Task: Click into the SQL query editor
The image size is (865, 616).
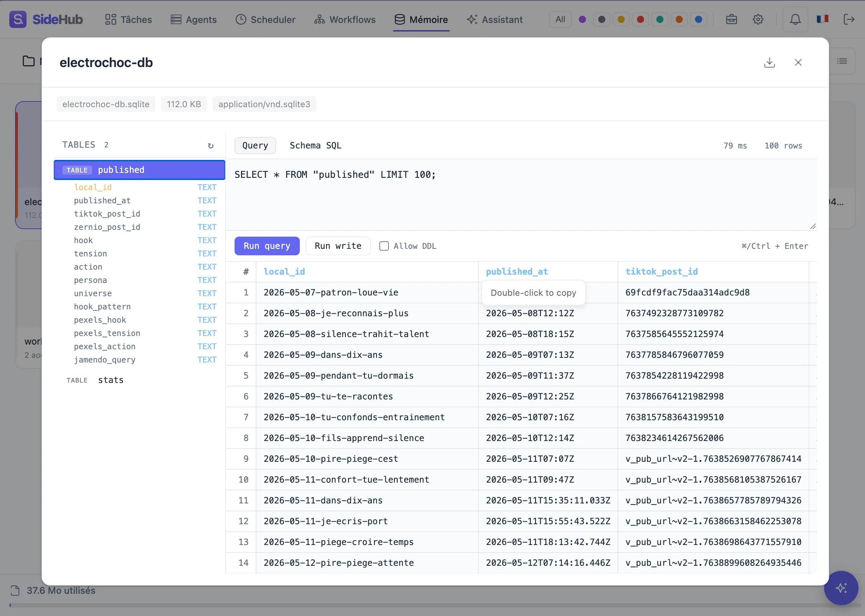Action: 521,195
